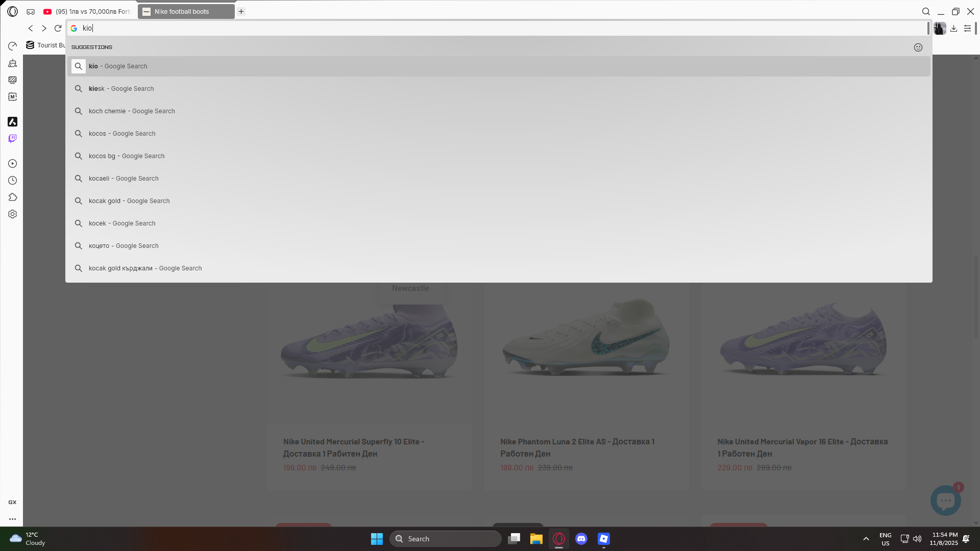
Task: Select the Nike football boots tab
Action: coord(186,12)
